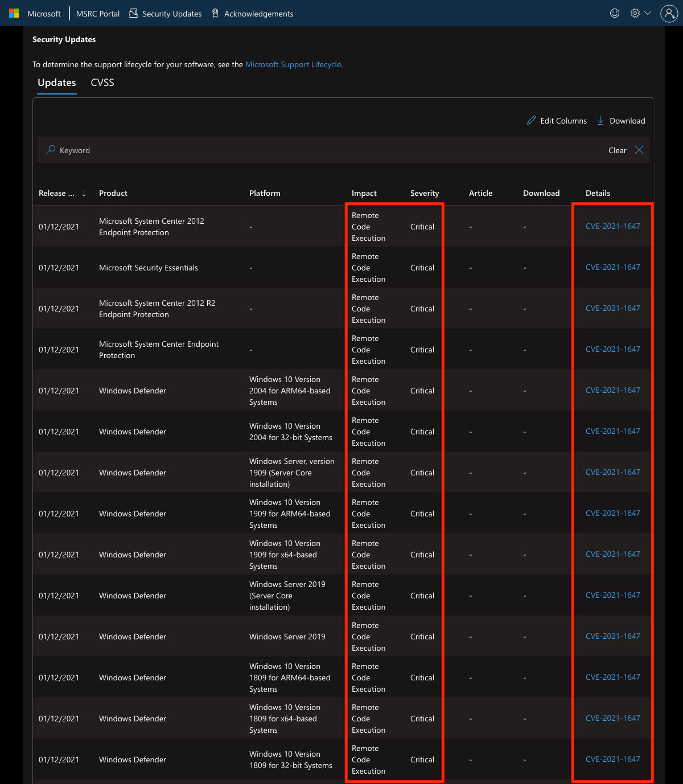This screenshot has width=683, height=784.
Task: Select 'Windows 10 Version 1809 for ARM64-based Systems' cell
Action: (x=290, y=678)
